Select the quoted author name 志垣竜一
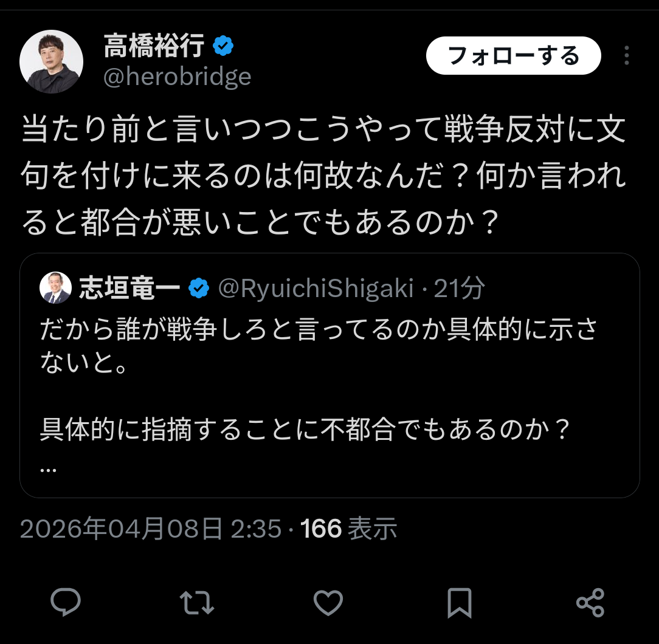The image size is (659, 644). point(129,289)
